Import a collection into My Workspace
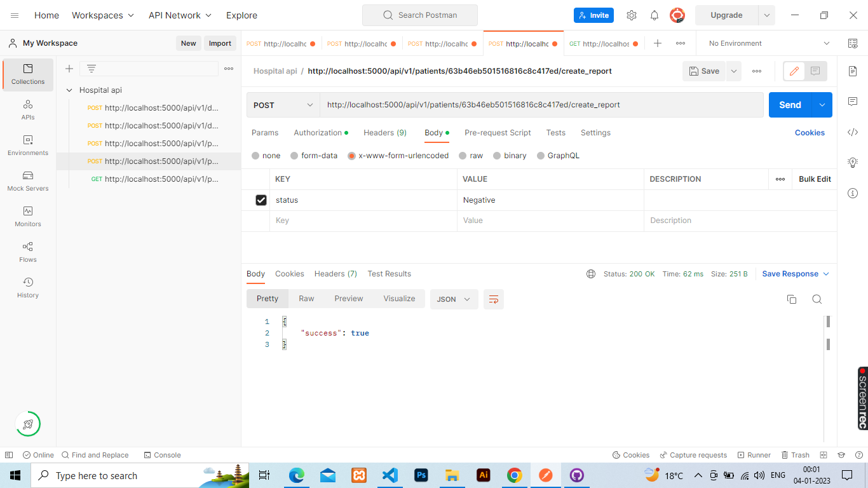The image size is (868, 488). [220, 43]
